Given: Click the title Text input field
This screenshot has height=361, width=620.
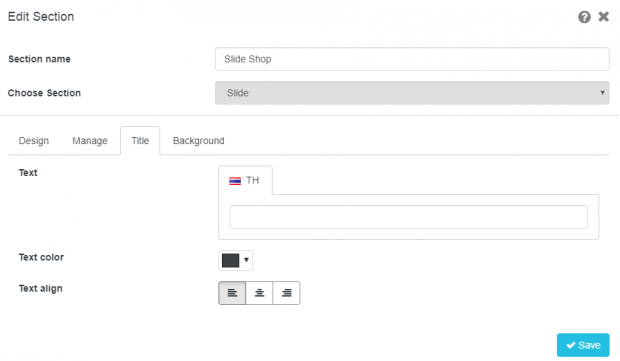Looking at the screenshot, I should click(x=408, y=217).
